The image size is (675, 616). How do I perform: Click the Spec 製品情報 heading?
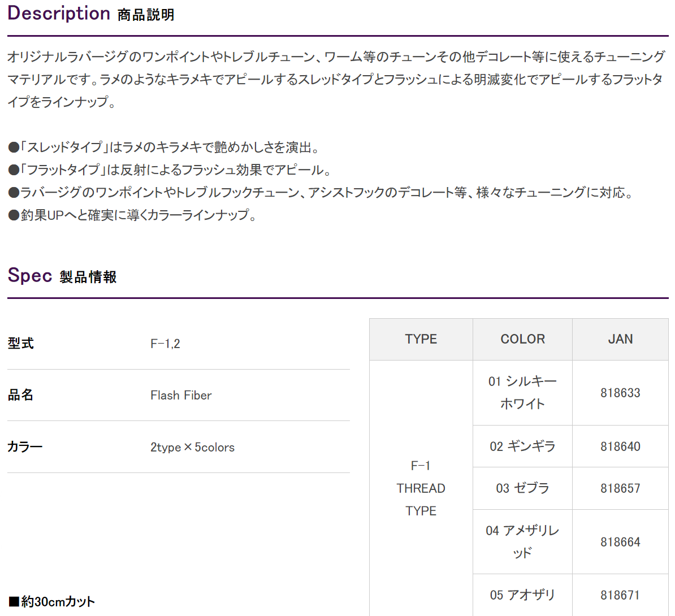(x=62, y=275)
